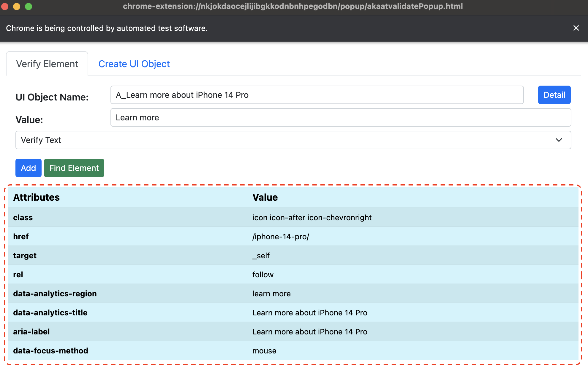Viewport: 588px width, 368px height.
Task: Select the 'rel' attribute name cell
Action: point(128,275)
